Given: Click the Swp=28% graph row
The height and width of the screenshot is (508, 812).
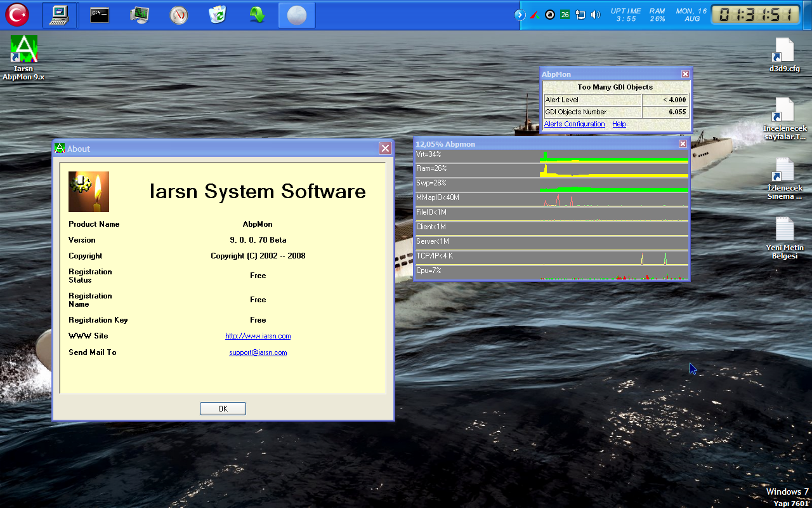Looking at the screenshot, I should (551, 185).
